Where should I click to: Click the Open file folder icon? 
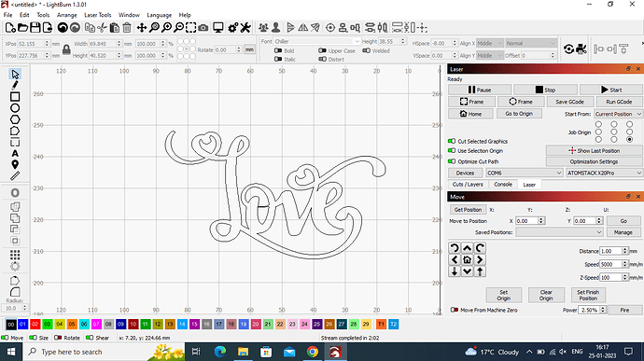pos(23,27)
